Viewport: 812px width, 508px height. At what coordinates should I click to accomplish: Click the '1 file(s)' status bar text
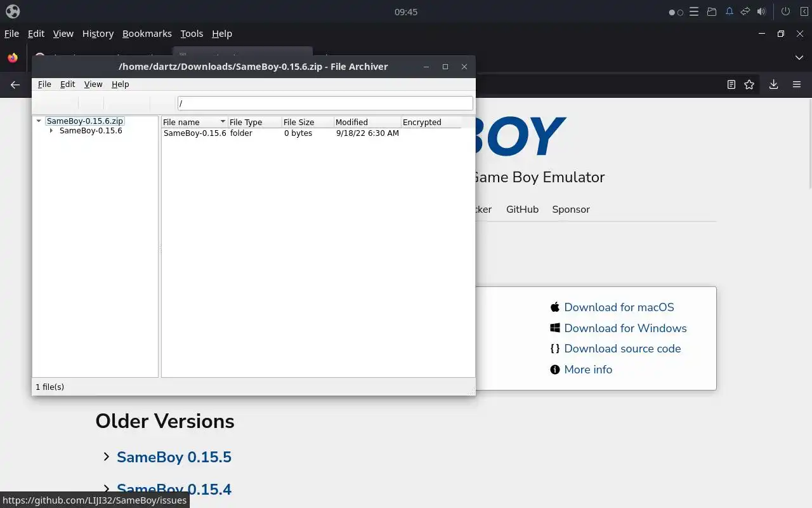click(49, 387)
